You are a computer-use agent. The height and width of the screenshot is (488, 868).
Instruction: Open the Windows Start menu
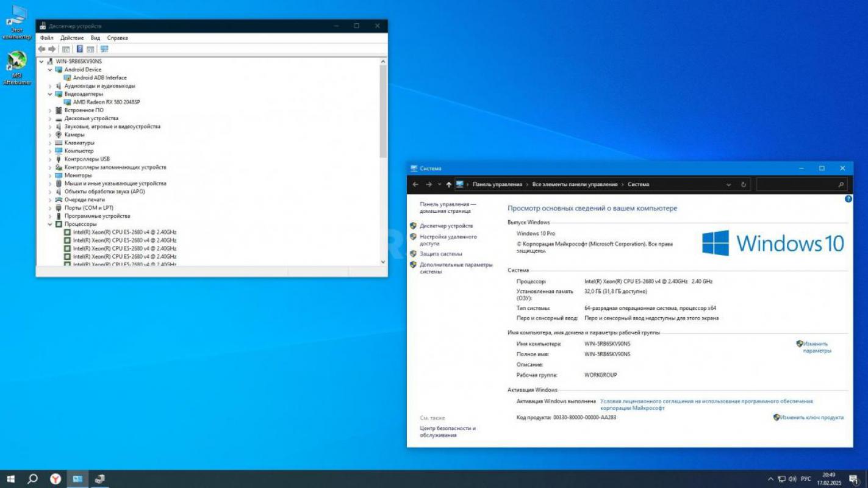pyautogui.click(x=10, y=479)
